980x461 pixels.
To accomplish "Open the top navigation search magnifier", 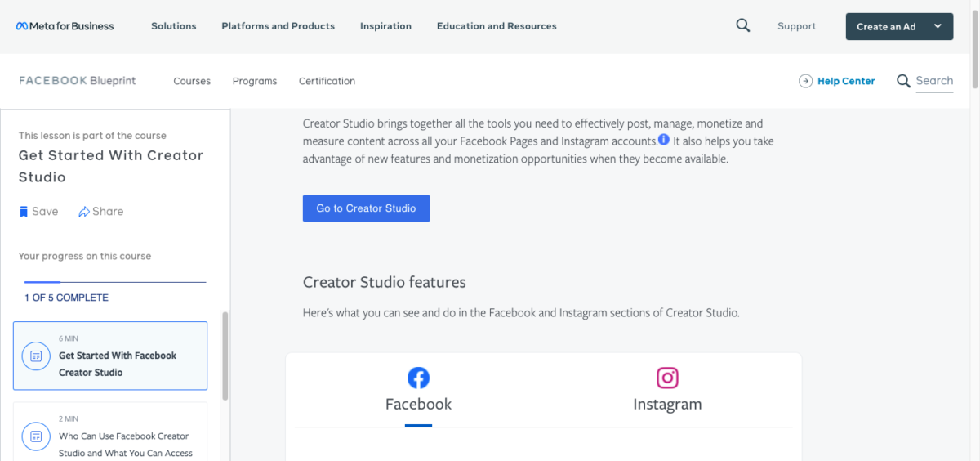I will point(742,25).
